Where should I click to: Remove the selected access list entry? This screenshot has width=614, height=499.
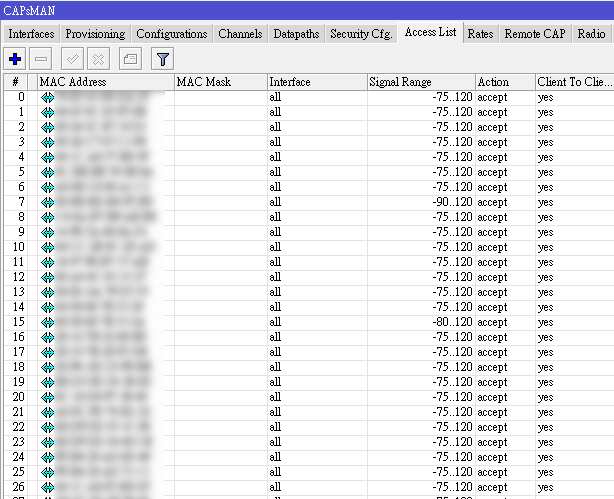click(x=41, y=59)
